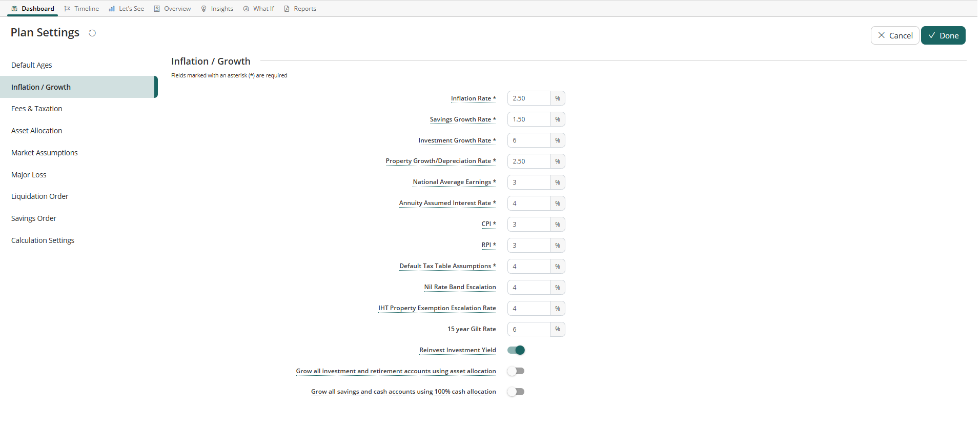Click the Reports document icon

tap(287, 9)
